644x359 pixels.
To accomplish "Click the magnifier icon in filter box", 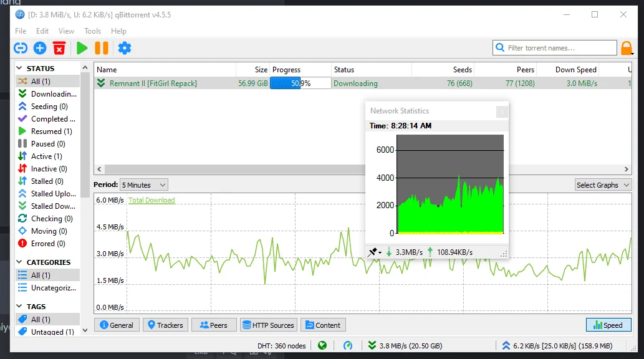I will pyautogui.click(x=500, y=47).
